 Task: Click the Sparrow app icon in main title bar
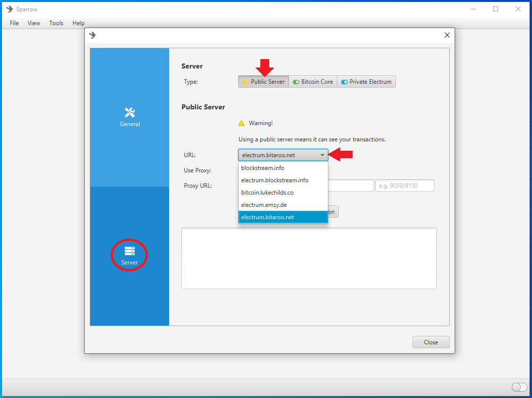pos(10,9)
